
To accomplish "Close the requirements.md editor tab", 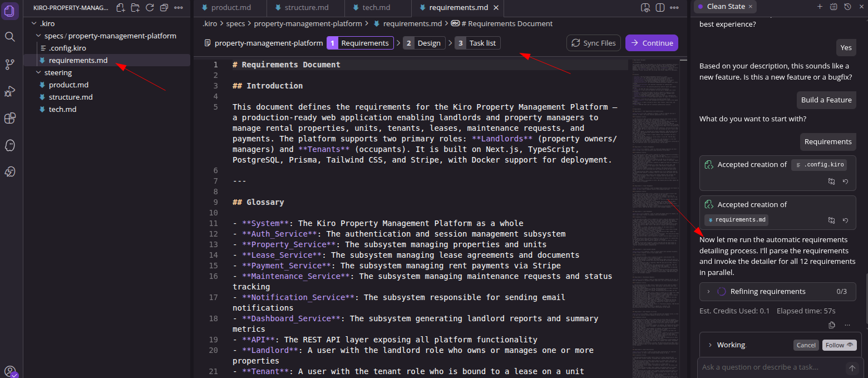I will [x=496, y=8].
